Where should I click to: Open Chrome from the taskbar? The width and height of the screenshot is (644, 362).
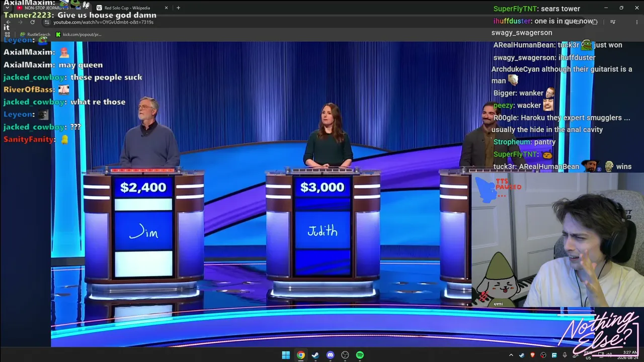pyautogui.click(x=300, y=355)
